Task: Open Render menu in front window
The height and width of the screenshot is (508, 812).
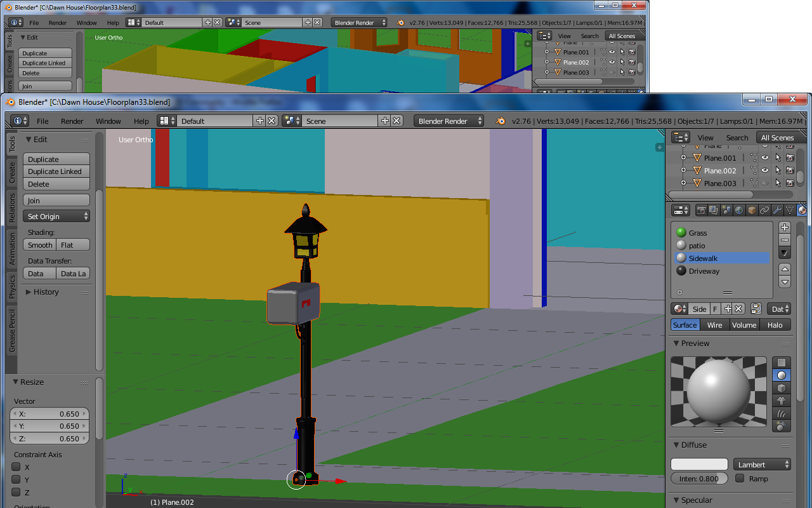Action: 72,121
